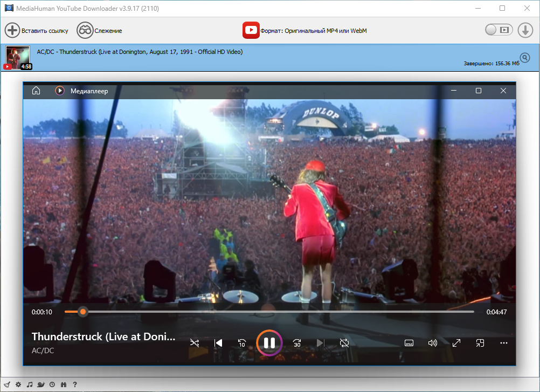The image size is (540, 392).
Task: Click remaining time 0:04:47 label
Action: [x=496, y=312]
